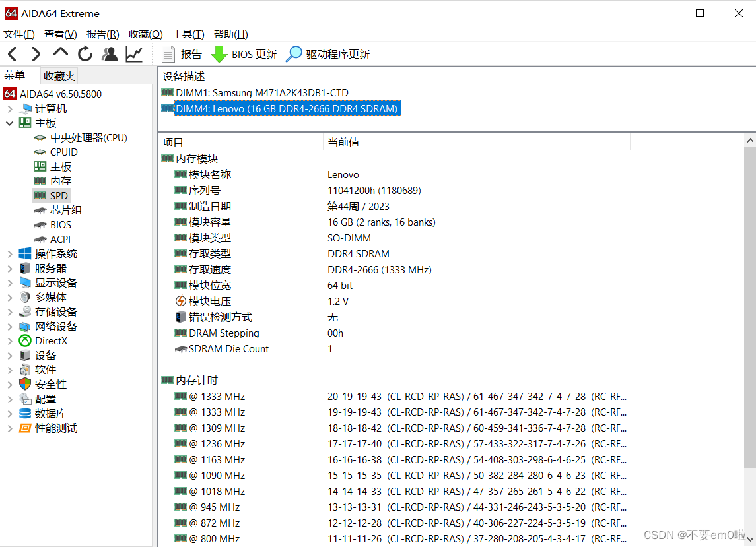Image resolution: width=756 pixels, height=547 pixels.
Task: Select the AIDA64 v6.50.5800 root node
Action: tap(61, 94)
